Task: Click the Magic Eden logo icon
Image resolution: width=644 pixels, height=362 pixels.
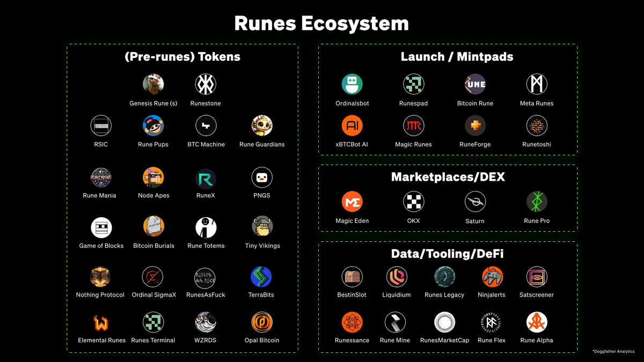Action: point(352,202)
